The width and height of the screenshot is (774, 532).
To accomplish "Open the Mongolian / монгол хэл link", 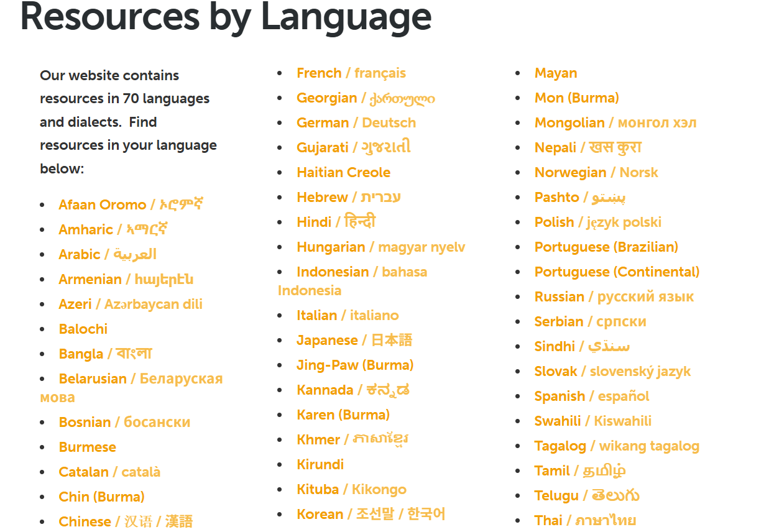I will pos(615,122).
